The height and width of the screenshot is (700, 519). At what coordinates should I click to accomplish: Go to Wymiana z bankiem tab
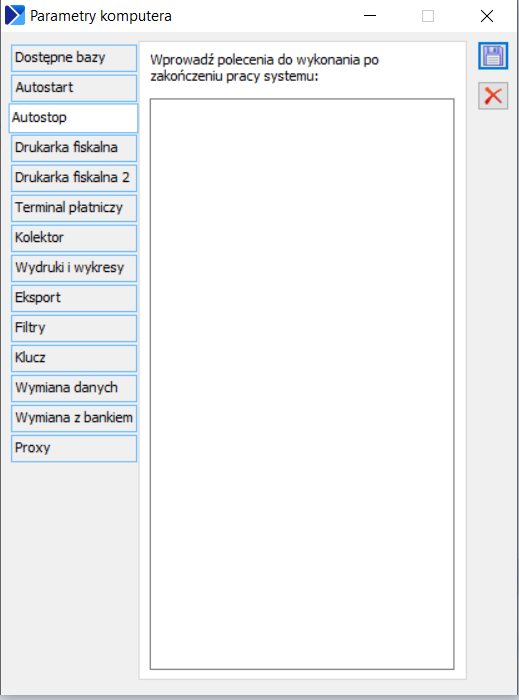[x=74, y=418]
